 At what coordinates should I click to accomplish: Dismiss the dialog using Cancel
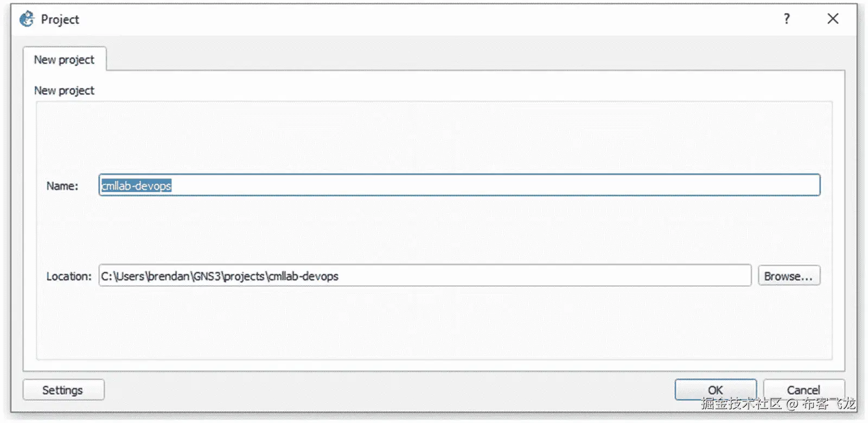click(803, 390)
